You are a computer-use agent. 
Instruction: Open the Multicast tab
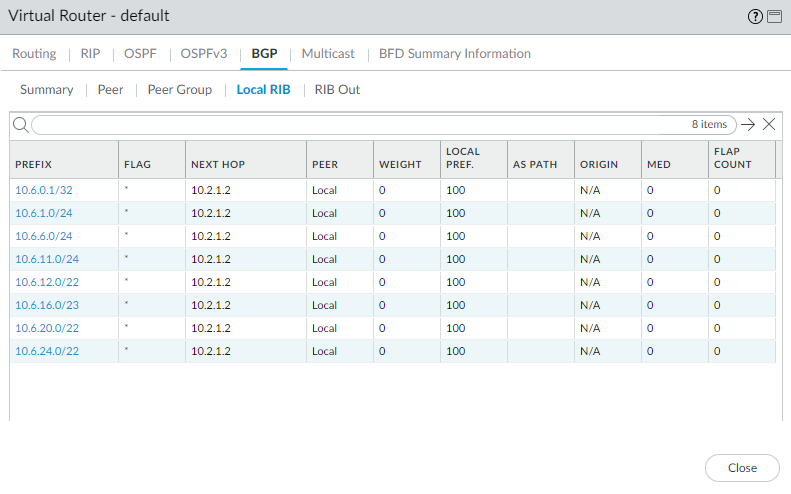pyautogui.click(x=328, y=53)
